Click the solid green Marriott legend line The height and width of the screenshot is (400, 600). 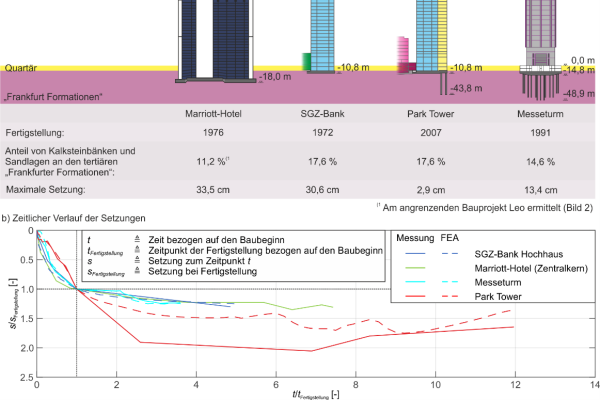pos(415,268)
